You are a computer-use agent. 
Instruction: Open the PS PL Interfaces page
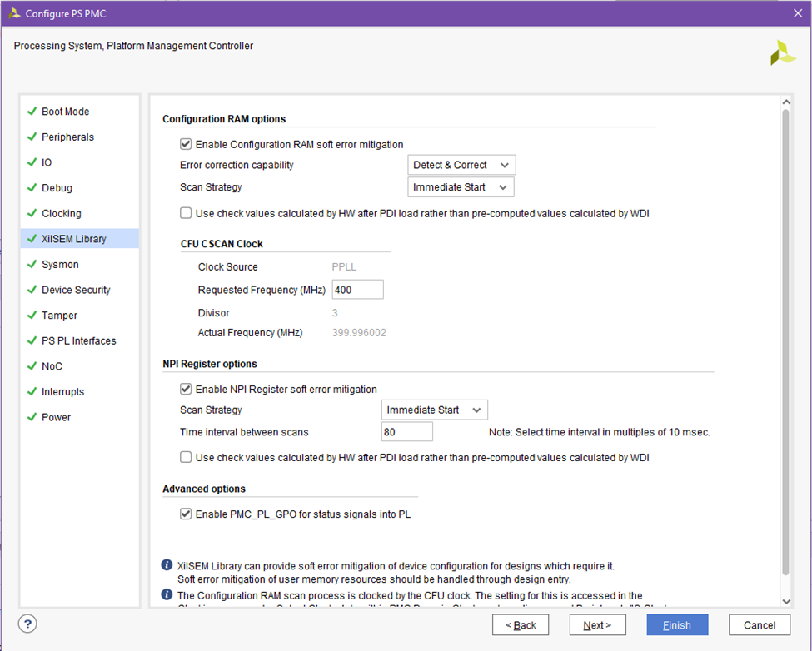pyautogui.click(x=79, y=341)
